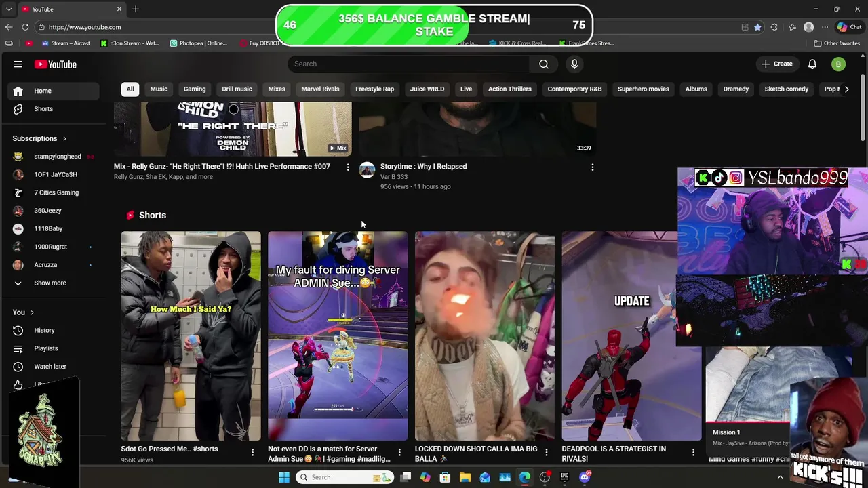Click the Windows taskbar search box
Image resolution: width=868 pixels, height=488 pixels.
pyautogui.click(x=346, y=477)
